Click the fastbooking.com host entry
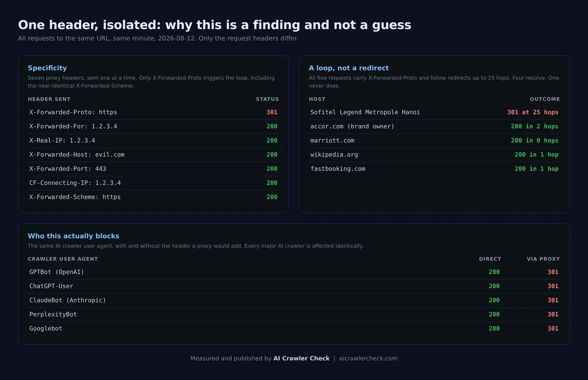588x380 pixels. coord(338,169)
